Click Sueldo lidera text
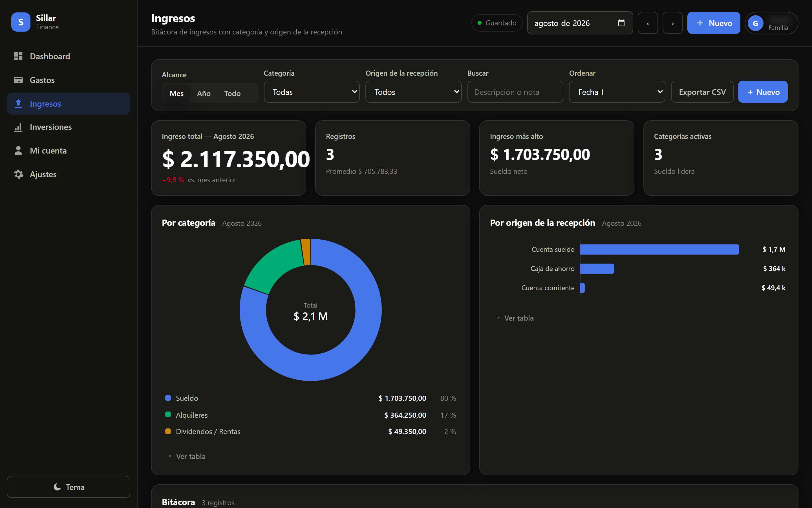The width and height of the screenshot is (812, 508). (x=674, y=171)
